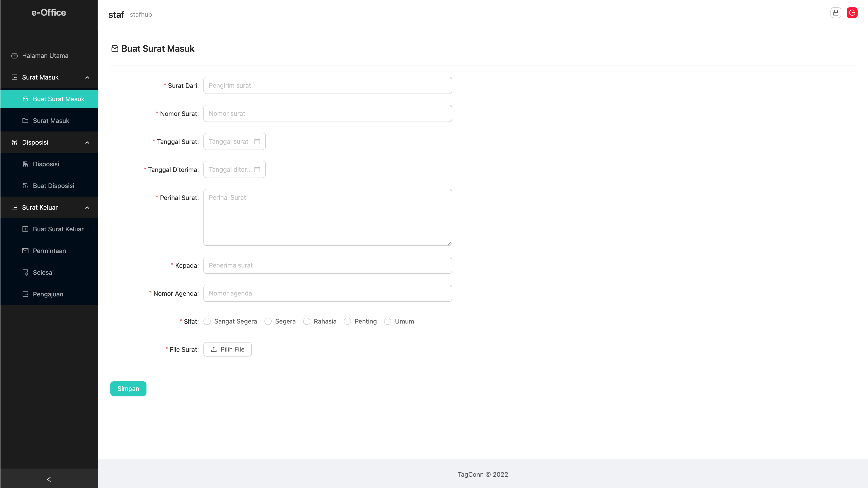The width and height of the screenshot is (868, 488).
Task: Go to the Pengajuan menu item
Action: pos(48,294)
